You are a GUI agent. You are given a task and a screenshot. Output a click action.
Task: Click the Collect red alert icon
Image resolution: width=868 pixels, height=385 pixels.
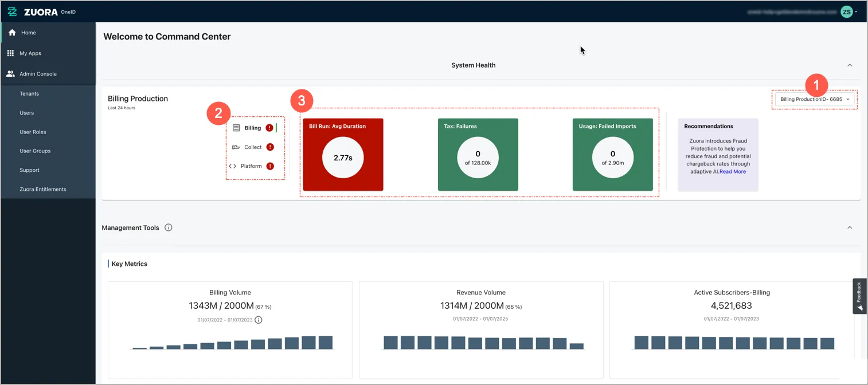tap(270, 147)
